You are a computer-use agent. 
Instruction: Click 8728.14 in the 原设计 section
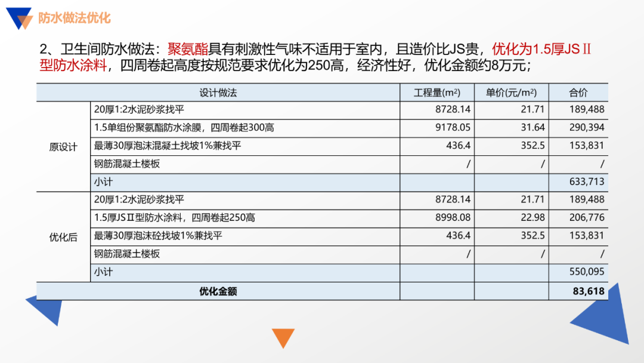(x=453, y=110)
